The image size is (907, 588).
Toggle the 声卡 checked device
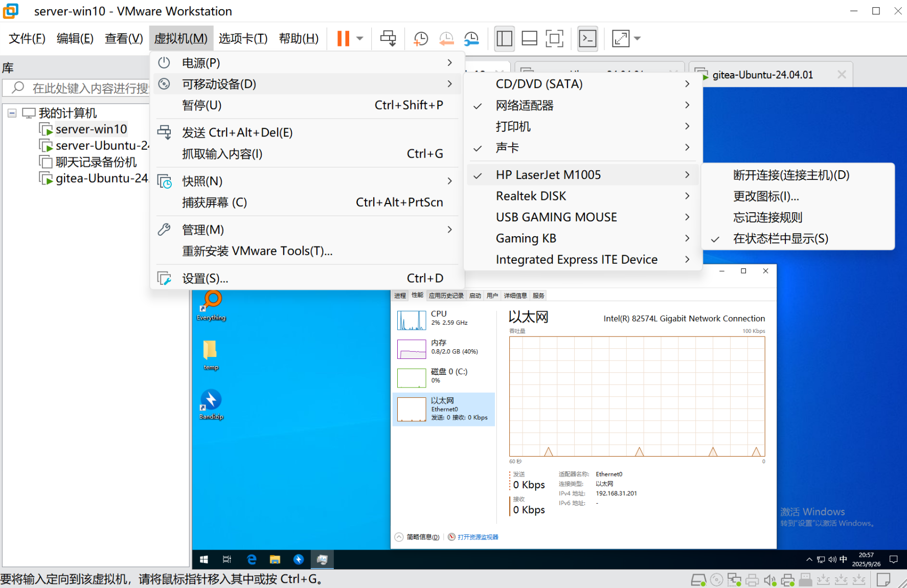pos(507,148)
